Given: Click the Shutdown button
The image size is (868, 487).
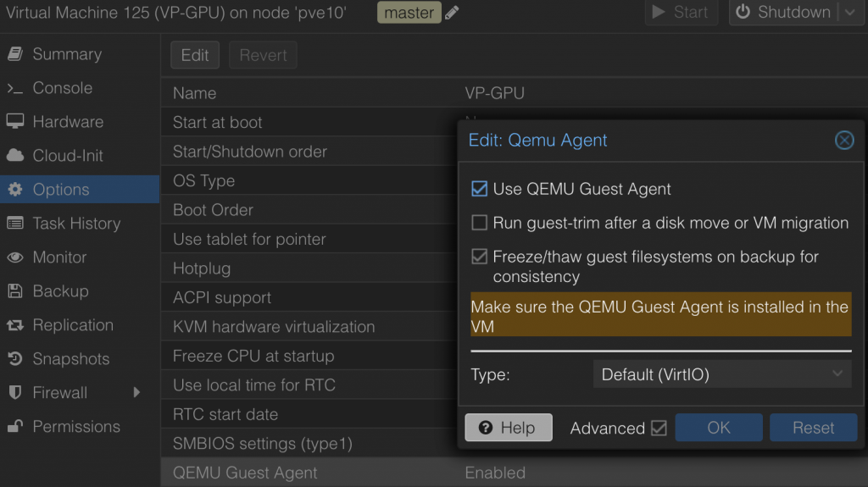Looking at the screenshot, I should coord(785,12).
